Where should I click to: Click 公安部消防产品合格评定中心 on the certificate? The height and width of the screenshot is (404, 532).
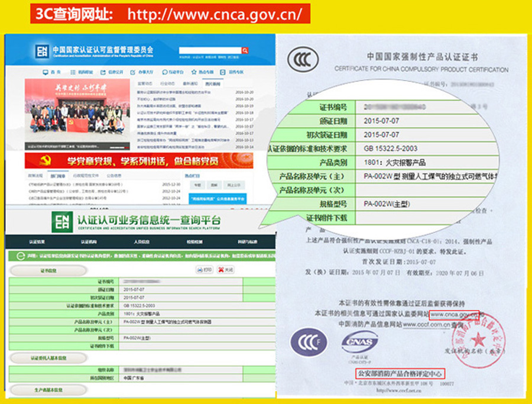(400, 374)
